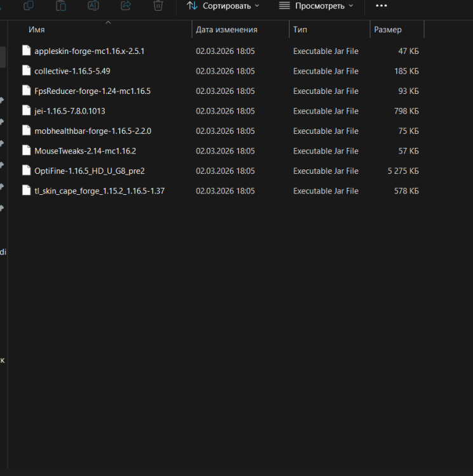Sort by the Размер column header
The image size is (473, 476).
[x=388, y=29]
